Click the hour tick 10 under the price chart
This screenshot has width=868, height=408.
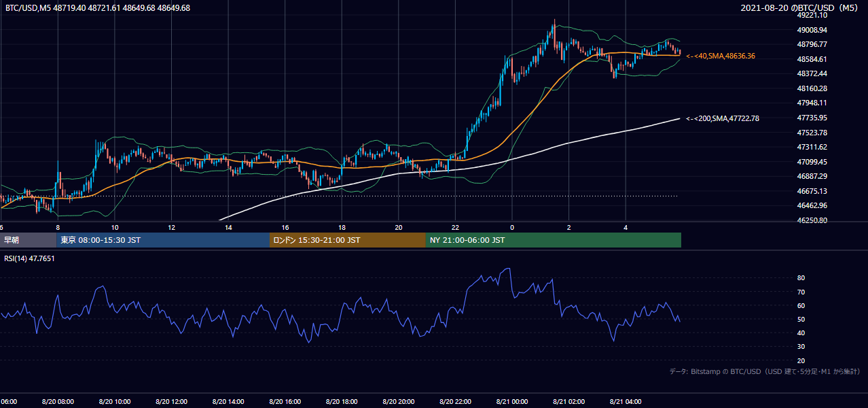click(x=115, y=227)
